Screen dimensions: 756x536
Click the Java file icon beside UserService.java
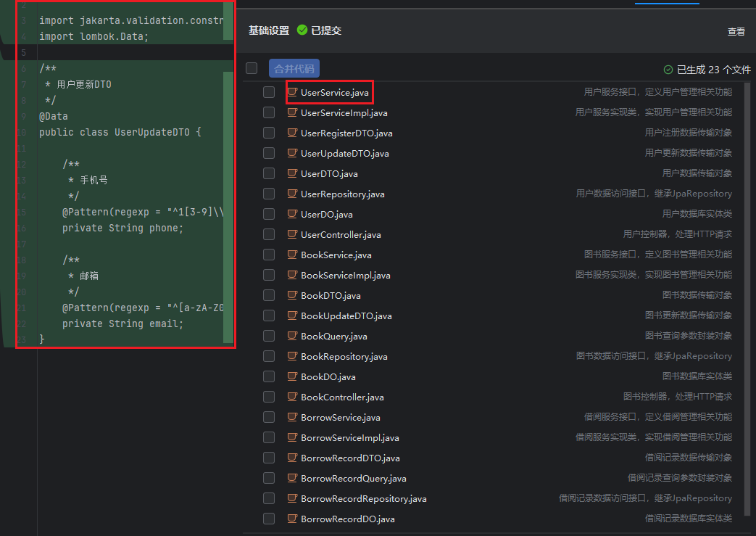coord(293,92)
